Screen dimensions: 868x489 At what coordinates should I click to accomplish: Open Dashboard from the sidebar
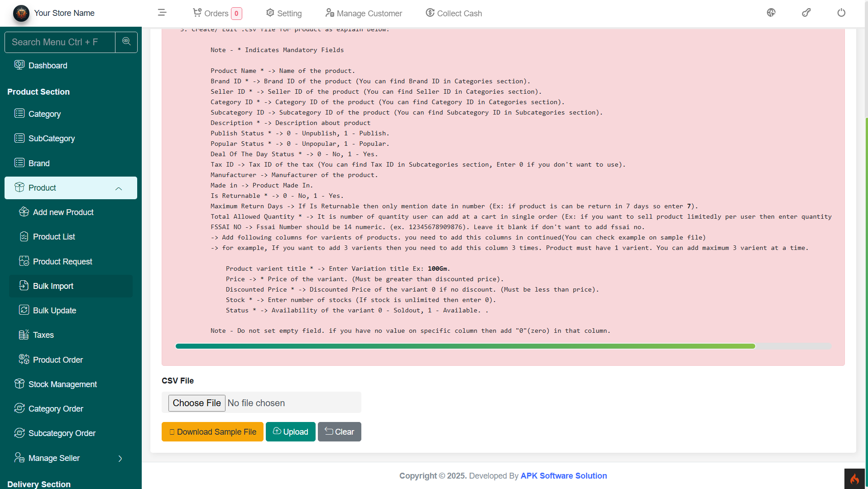tap(48, 66)
